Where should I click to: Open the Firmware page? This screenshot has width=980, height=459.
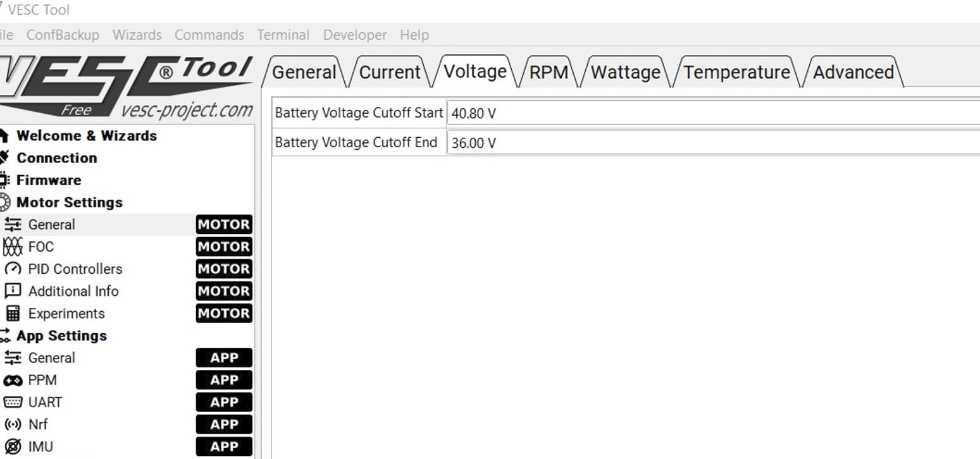(x=49, y=180)
